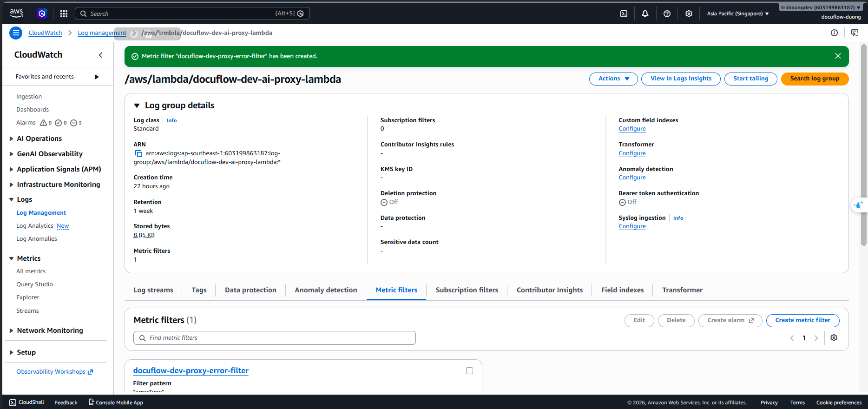Click the page vertical scrollbar
This screenshot has width=868, height=409.
[864, 145]
